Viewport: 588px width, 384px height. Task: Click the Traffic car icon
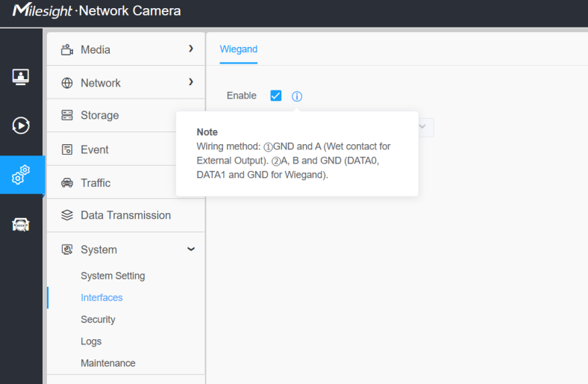[x=67, y=183]
